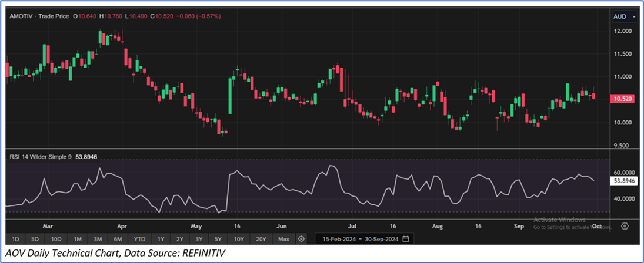644x263 pixels.
Task: Click the 53.8946 RSI value tag
Action: coord(623,181)
